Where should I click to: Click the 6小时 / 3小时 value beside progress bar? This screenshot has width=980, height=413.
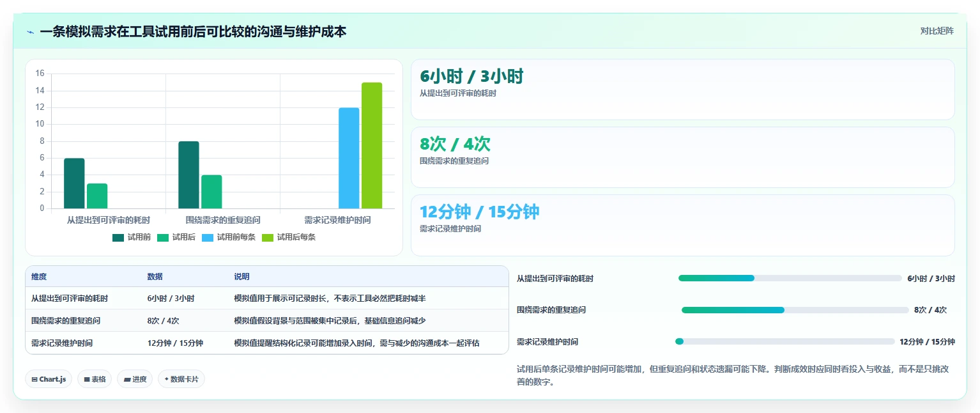(931, 279)
